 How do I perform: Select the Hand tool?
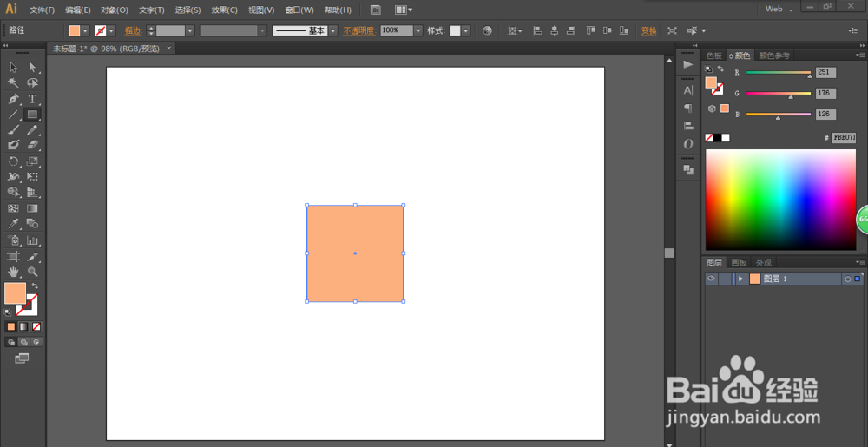14,272
